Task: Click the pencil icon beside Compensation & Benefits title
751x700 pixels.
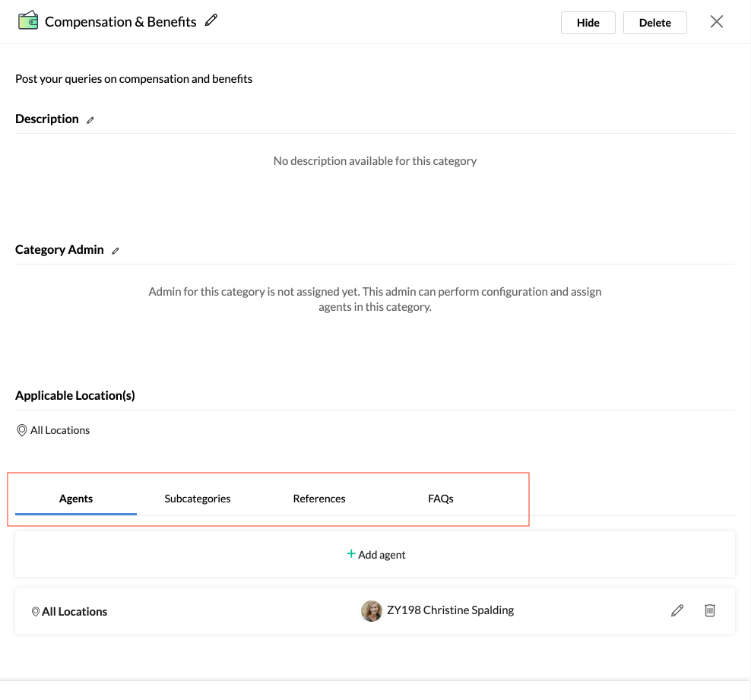Action: (211, 20)
